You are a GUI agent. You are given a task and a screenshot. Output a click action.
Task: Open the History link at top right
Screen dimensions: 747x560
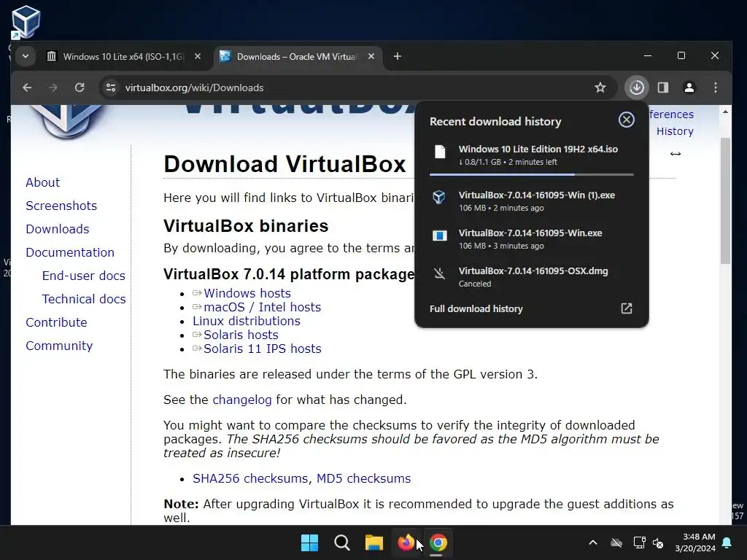click(x=675, y=131)
